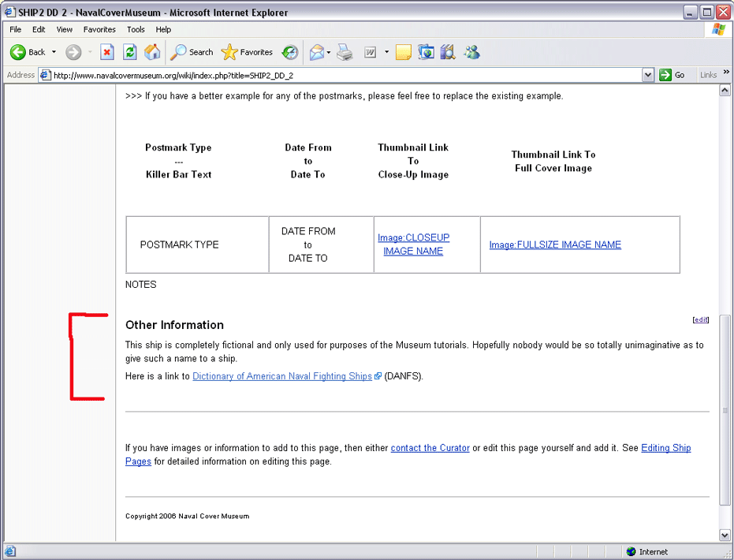
Task: Open Search from the toolbar
Action: tap(192, 52)
